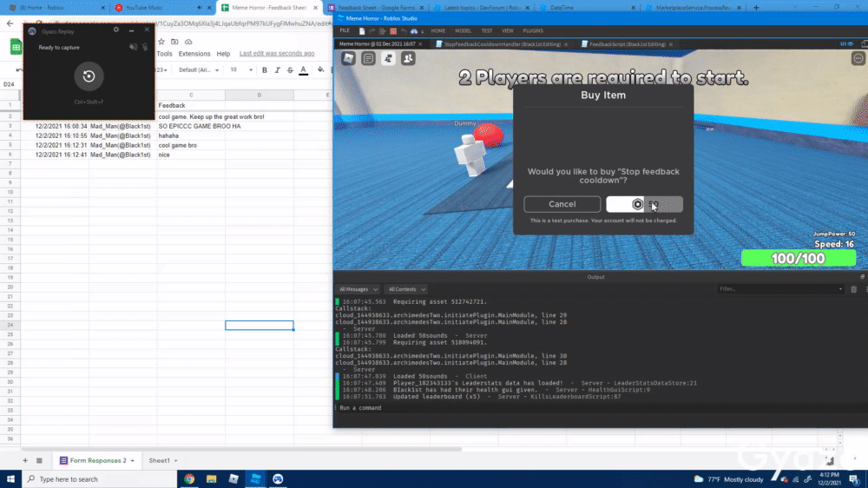Go back in the Chrome browser
The image size is (868, 488).
pos(10,23)
